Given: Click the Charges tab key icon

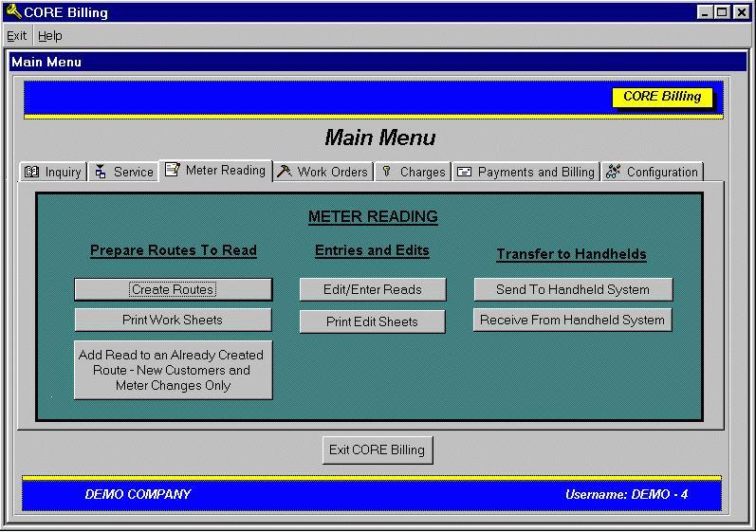Looking at the screenshot, I should click(x=386, y=171).
